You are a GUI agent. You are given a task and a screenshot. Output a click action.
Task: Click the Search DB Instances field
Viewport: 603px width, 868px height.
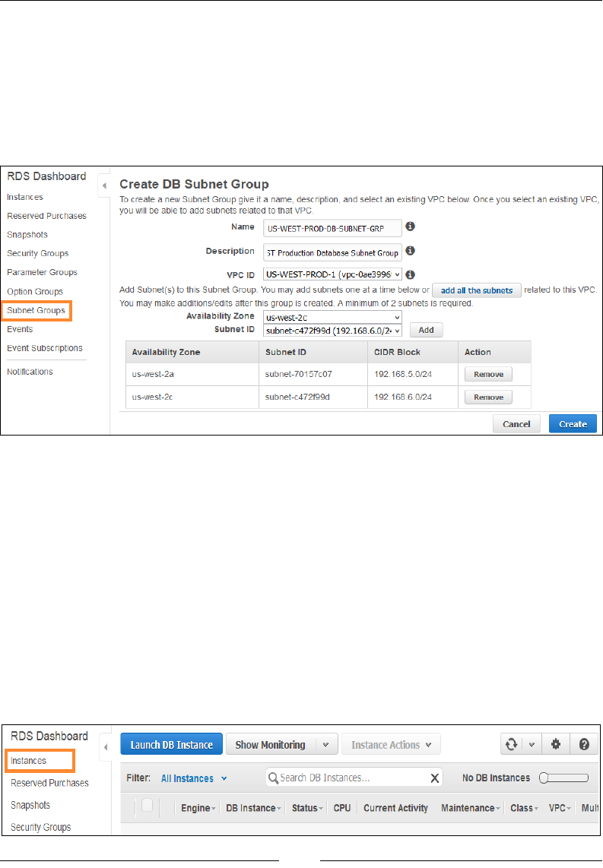coord(354,778)
